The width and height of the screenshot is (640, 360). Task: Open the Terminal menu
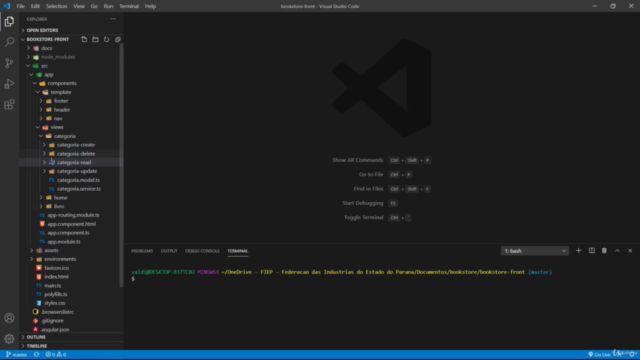[129, 6]
